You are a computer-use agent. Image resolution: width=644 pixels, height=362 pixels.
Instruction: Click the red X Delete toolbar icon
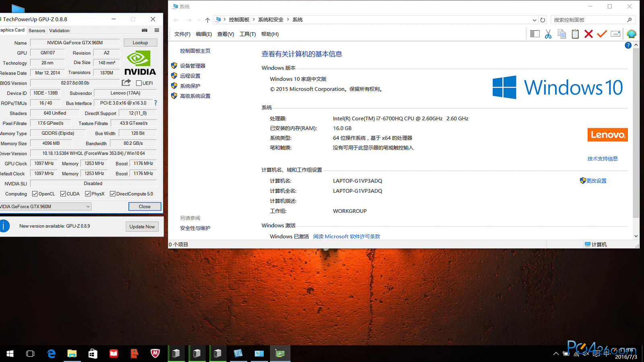pos(588,34)
